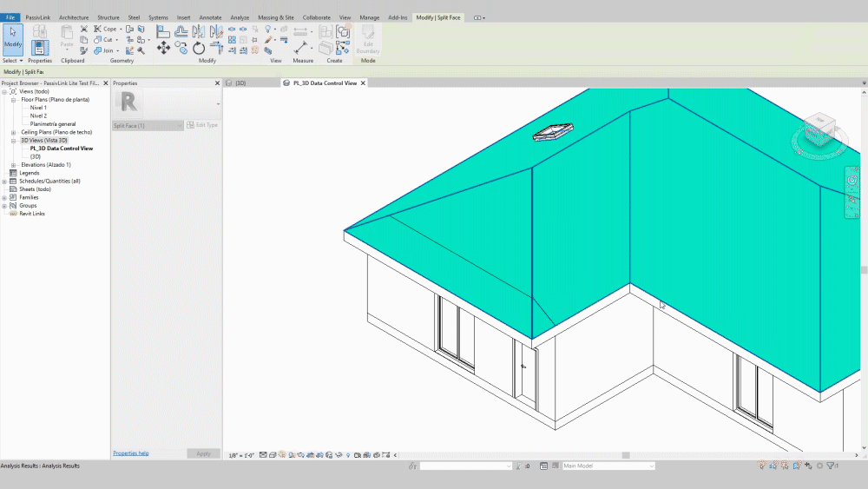Expand Elevations (Alzado 1) node
The height and width of the screenshot is (489, 868).
[13, 165]
